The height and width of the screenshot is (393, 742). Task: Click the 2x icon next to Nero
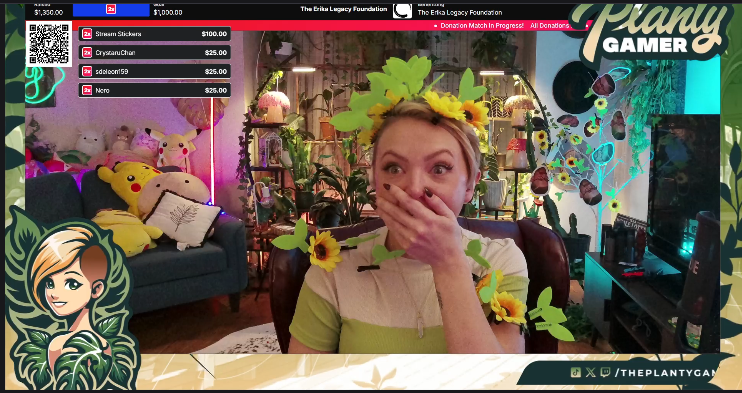87,90
